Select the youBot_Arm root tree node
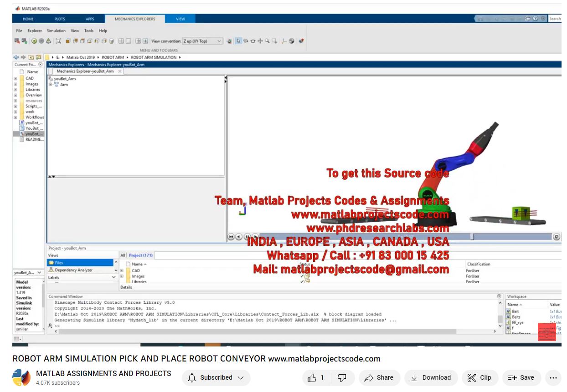The width and height of the screenshot is (567, 392). [65, 79]
